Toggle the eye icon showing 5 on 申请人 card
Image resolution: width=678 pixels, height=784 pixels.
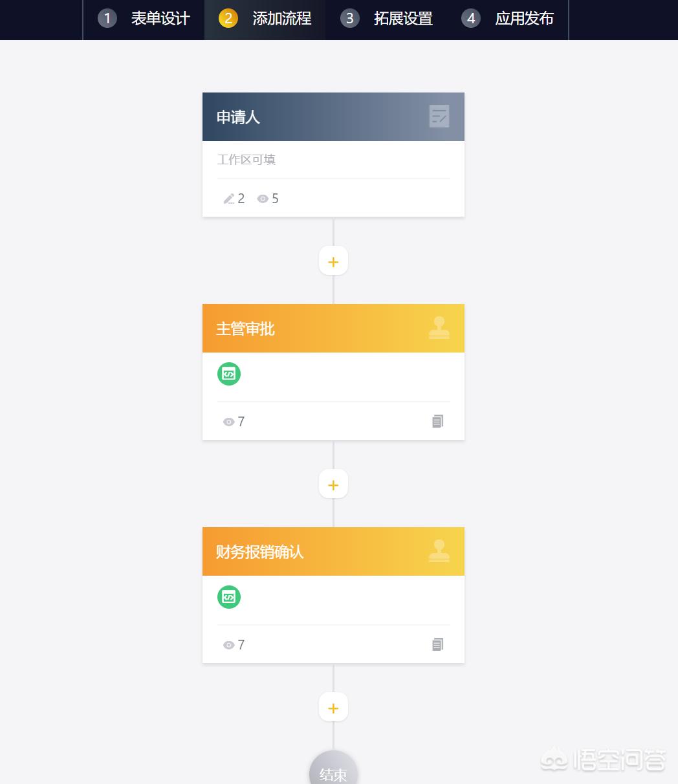coord(263,199)
